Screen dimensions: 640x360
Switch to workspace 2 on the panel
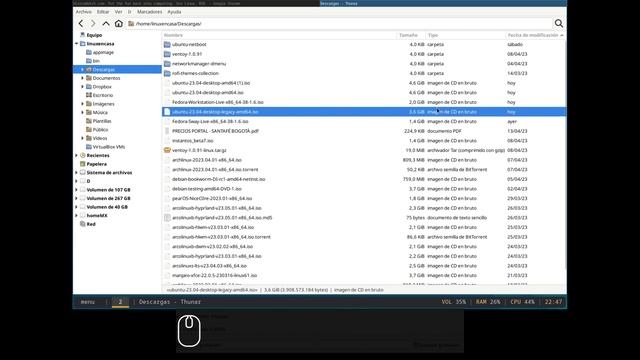120,302
